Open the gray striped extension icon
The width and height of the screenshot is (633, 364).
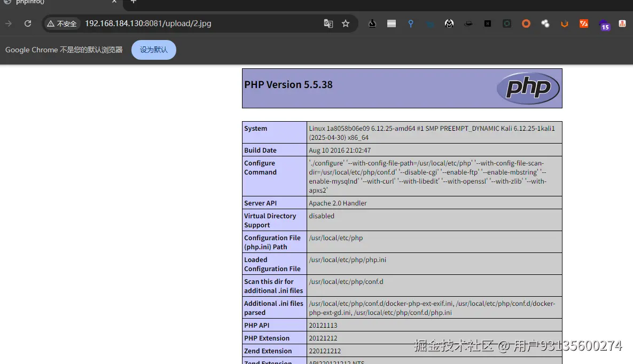[391, 23]
